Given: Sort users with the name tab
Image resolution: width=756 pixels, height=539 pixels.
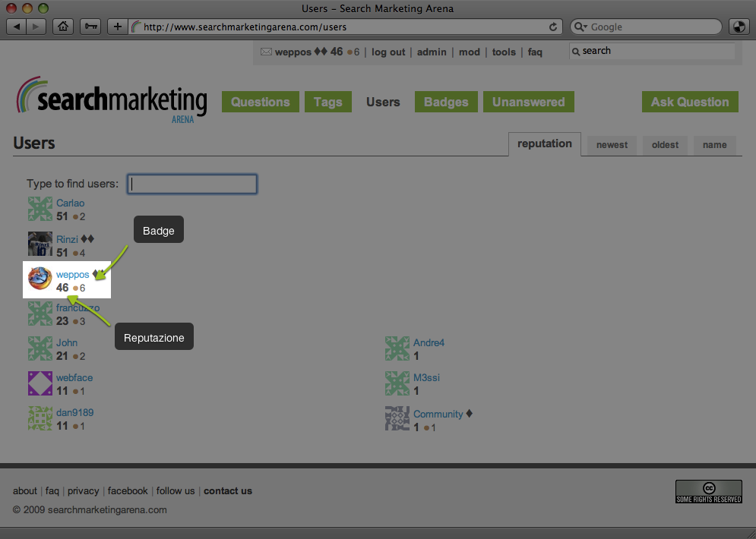Looking at the screenshot, I should [x=714, y=145].
